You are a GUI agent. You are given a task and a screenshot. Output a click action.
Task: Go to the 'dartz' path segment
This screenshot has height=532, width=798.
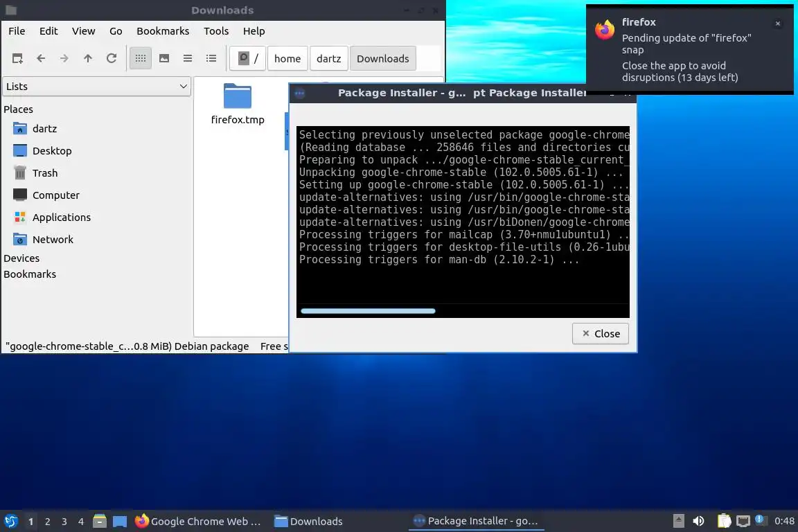click(x=329, y=59)
